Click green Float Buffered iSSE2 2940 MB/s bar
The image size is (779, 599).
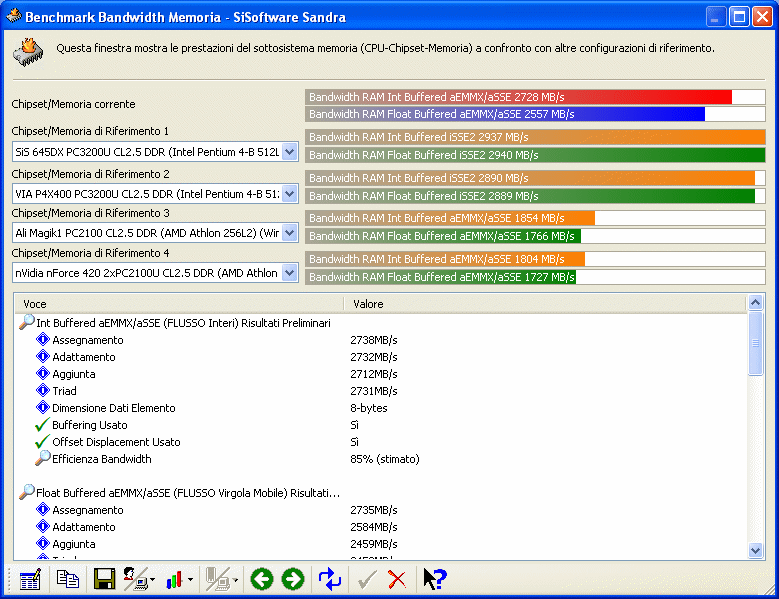pyautogui.click(x=536, y=155)
